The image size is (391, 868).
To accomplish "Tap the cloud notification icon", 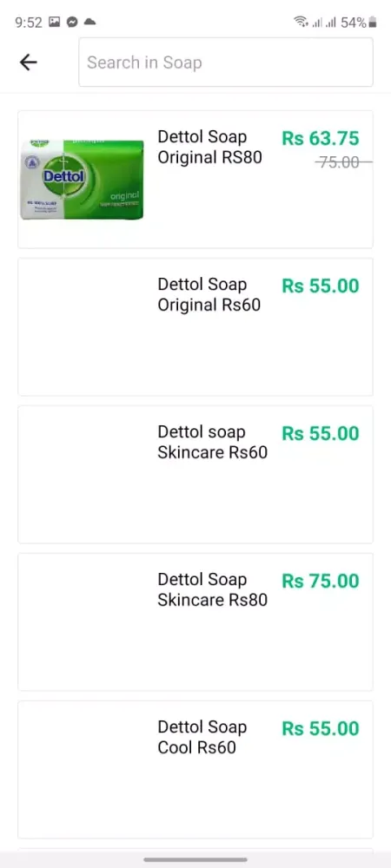I will click(89, 23).
